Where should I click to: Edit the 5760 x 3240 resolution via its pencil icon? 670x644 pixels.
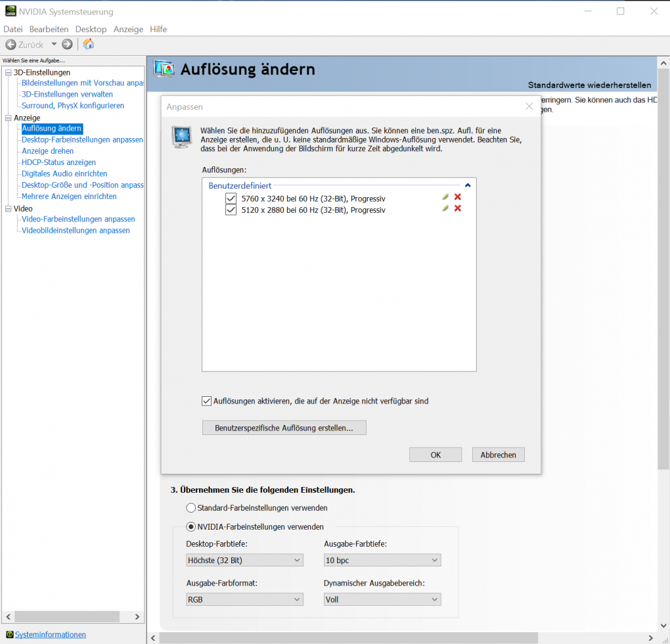(x=445, y=196)
